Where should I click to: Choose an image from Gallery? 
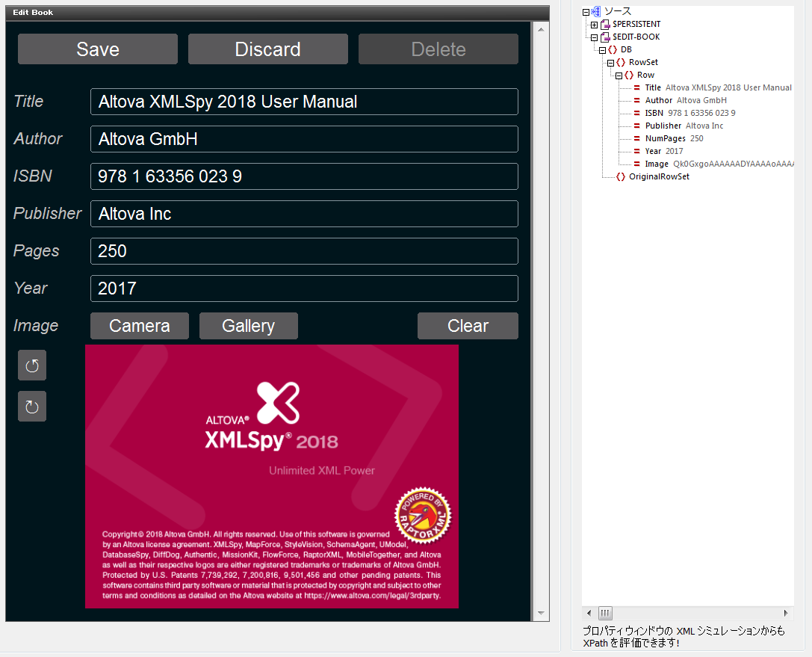[x=249, y=326]
